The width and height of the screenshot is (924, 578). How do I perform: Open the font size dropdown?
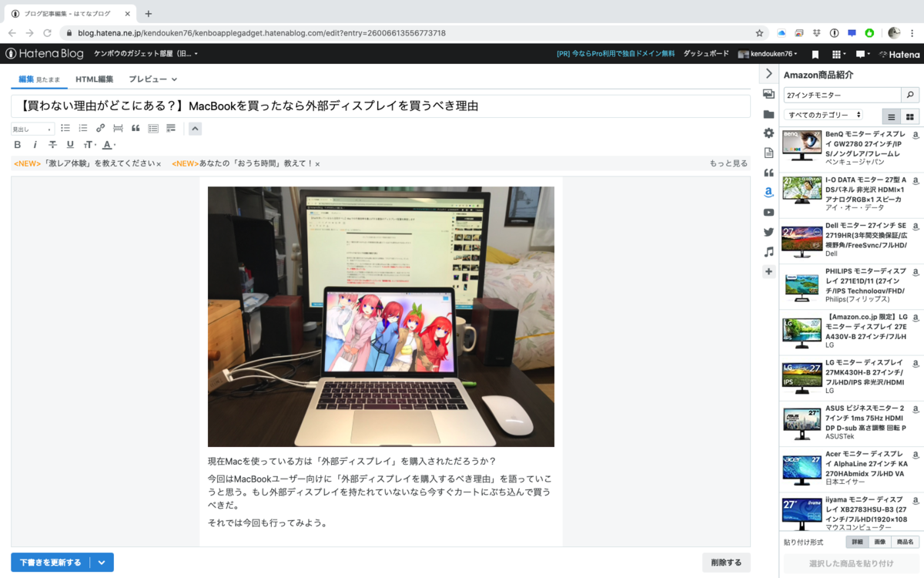[x=89, y=145]
